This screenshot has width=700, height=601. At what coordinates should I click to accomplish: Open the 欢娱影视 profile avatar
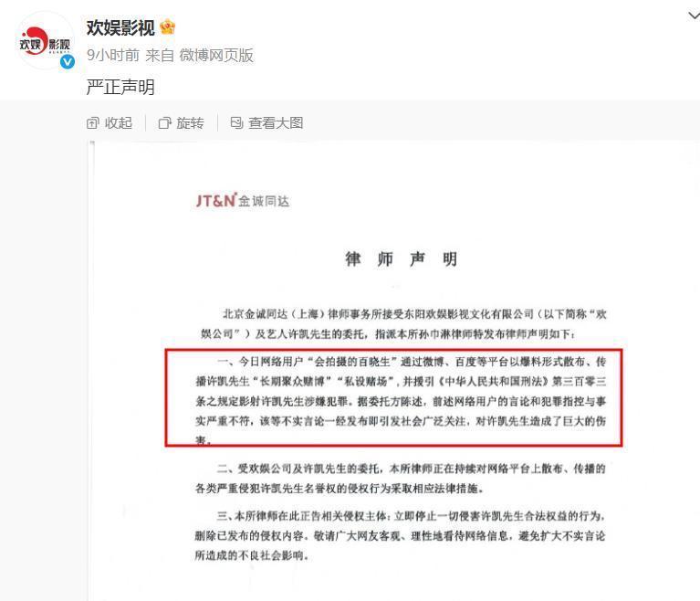pyautogui.click(x=45, y=41)
